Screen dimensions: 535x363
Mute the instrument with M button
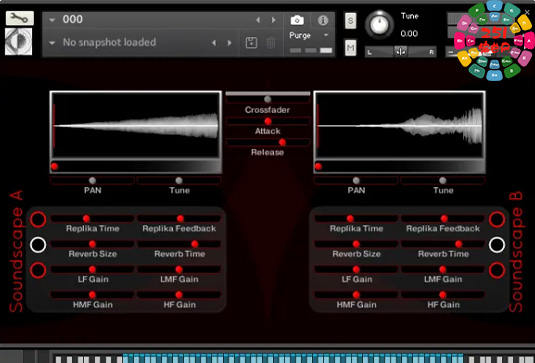(350, 47)
